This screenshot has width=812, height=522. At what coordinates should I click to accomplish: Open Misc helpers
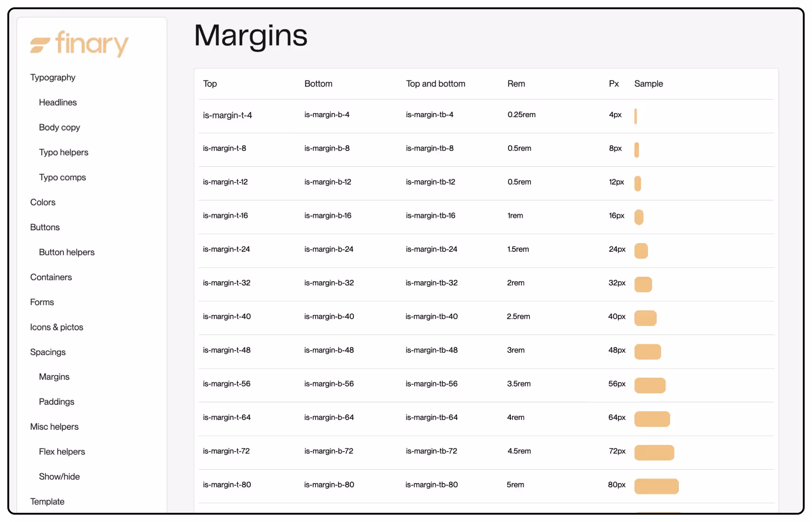pyautogui.click(x=54, y=426)
